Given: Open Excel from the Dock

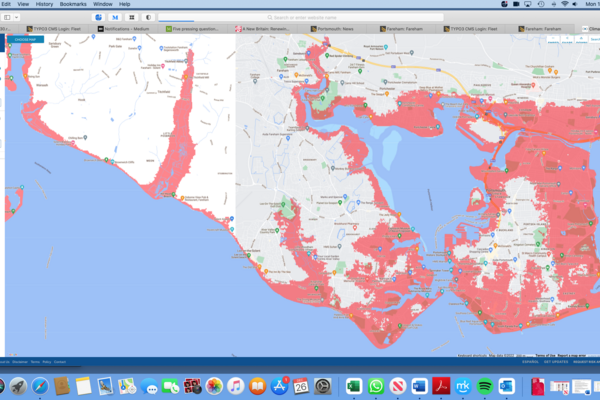Looking at the screenshot, I should pyautogui.click(x=354, y=386).
